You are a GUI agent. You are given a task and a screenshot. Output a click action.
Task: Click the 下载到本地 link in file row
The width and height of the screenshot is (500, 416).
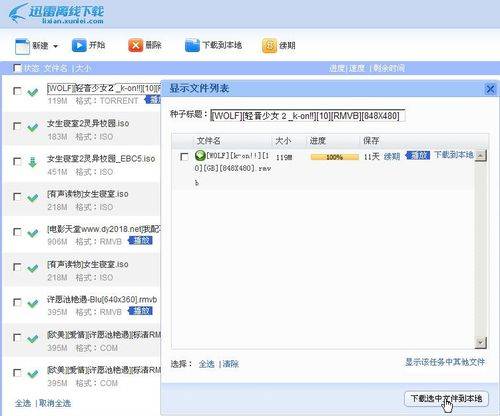click(x=454, y=155)
